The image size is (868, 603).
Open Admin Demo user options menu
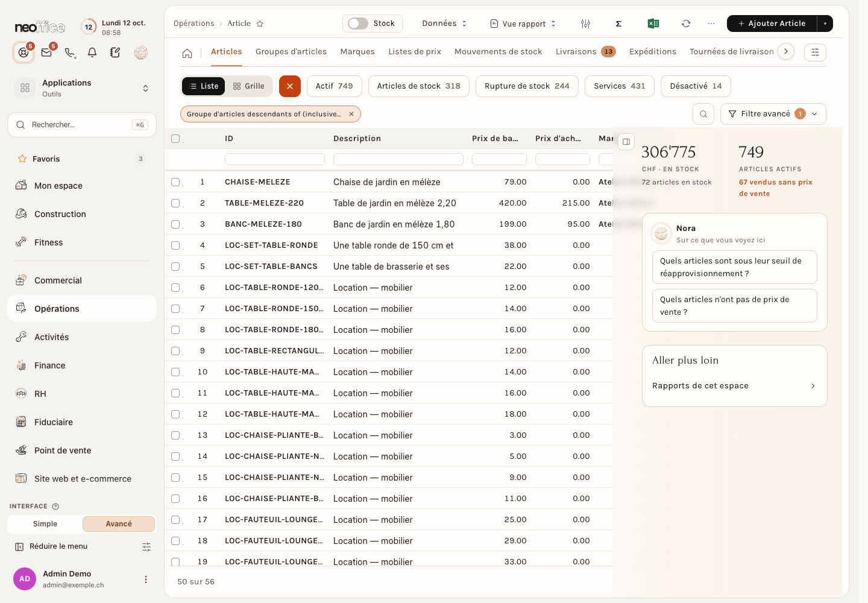coord(145,579)
